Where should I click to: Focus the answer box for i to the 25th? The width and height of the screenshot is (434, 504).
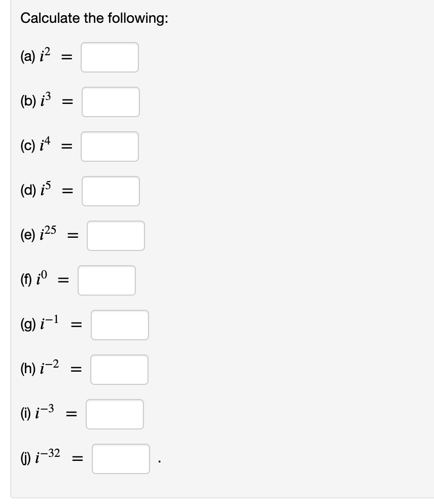tap(115, 236)
